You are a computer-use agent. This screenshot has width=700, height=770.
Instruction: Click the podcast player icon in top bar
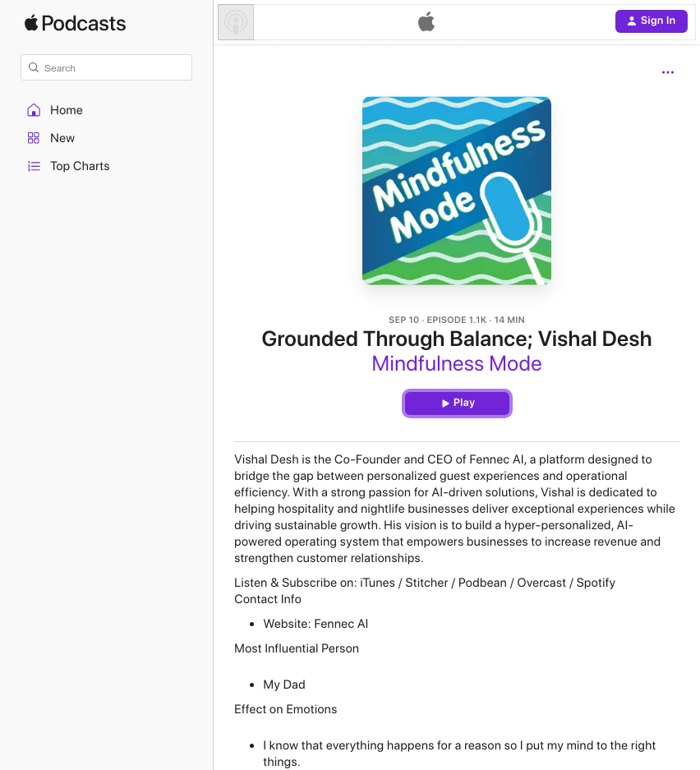[x=236, y=22]
